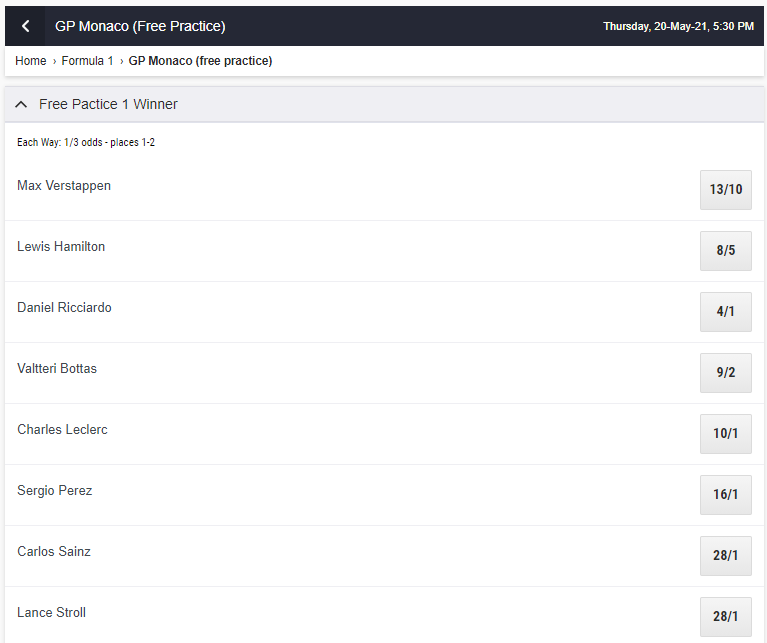Select Lance Stroll odds 28/1
The width and height of the screenshot is (767, 643).
[x=725, y=617]
